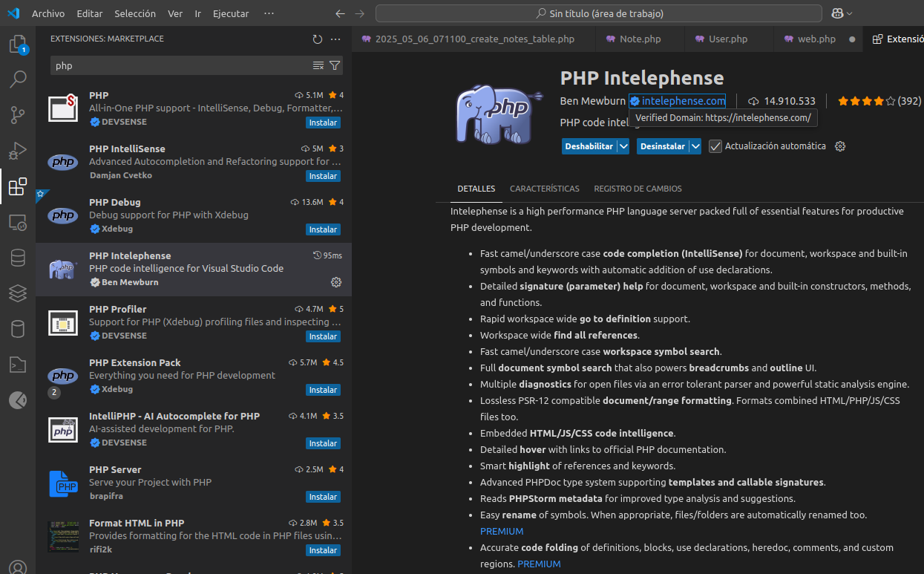
Task: Click the PREMIUM link after code folding
Action: point(540,564)
